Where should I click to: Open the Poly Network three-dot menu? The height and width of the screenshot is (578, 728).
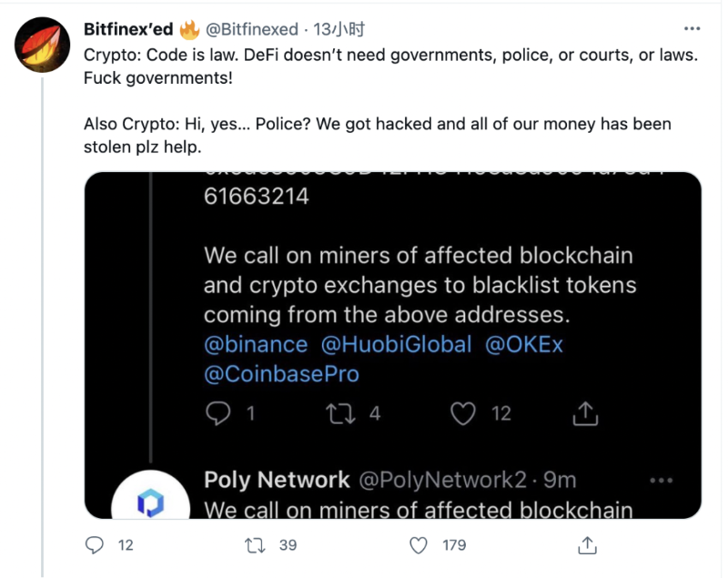(x=662, y=481)
